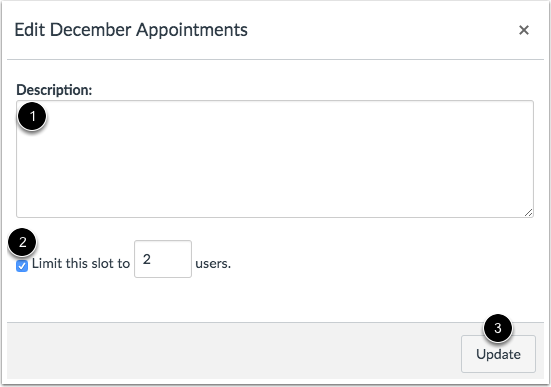
Task: Click the gray footer bar beside Update
Action: point(234,351)
